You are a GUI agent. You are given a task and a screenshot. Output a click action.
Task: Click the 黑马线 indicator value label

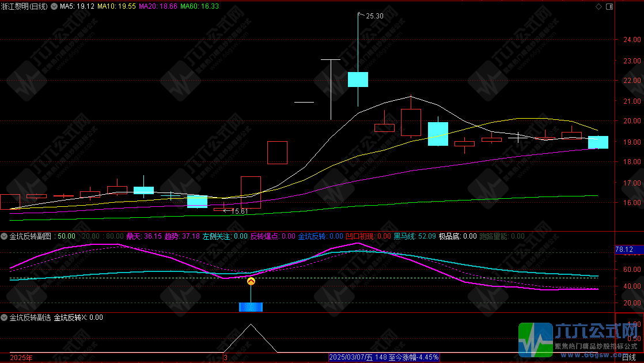pos(413,236)
